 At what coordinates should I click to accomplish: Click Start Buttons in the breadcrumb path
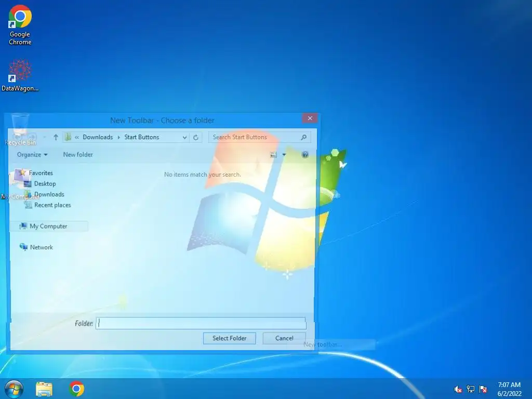point(141,137)
